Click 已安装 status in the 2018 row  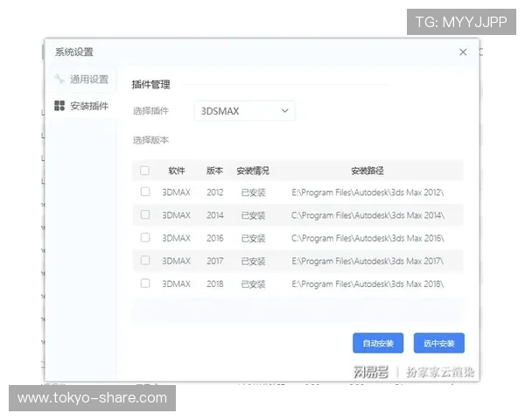254,284
